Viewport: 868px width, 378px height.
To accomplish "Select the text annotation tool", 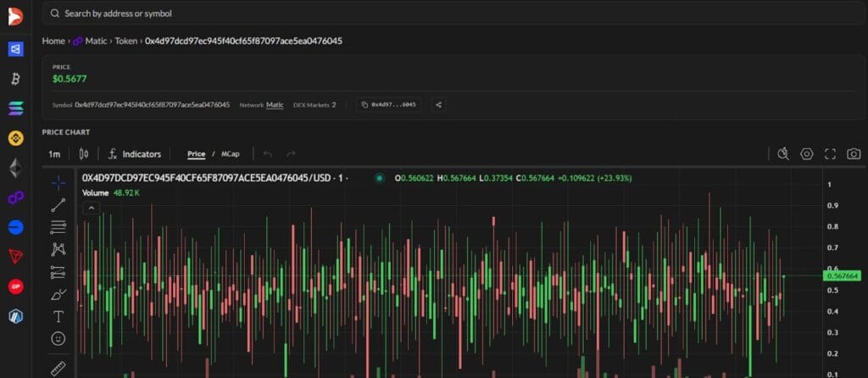I will pyautogui.click(x=58, y=317).
